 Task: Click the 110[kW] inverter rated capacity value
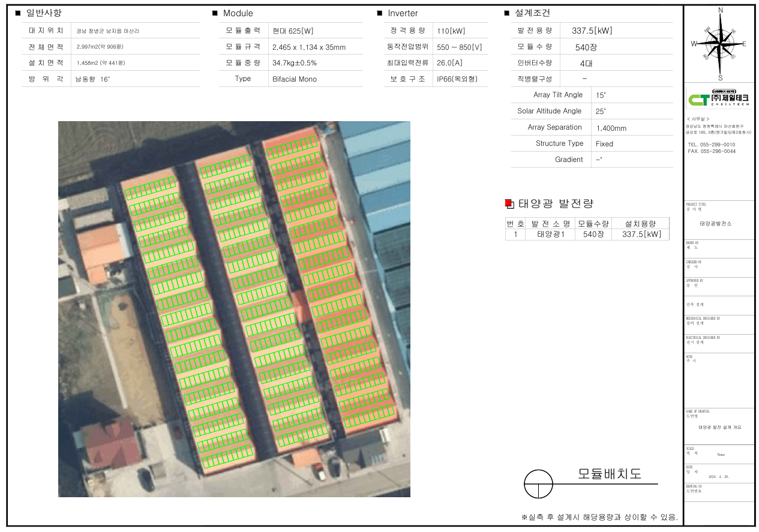click(451, 31)
